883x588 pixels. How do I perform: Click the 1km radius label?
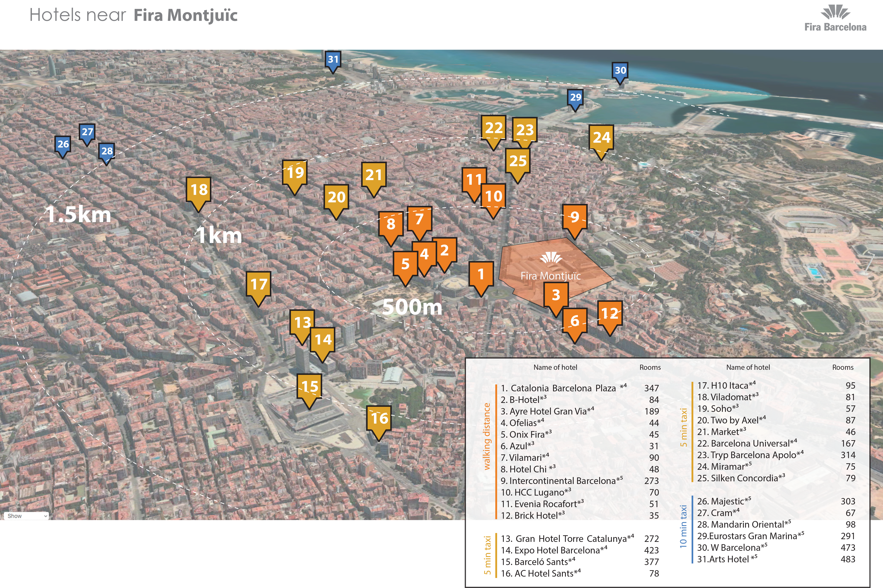coord(220,235)
